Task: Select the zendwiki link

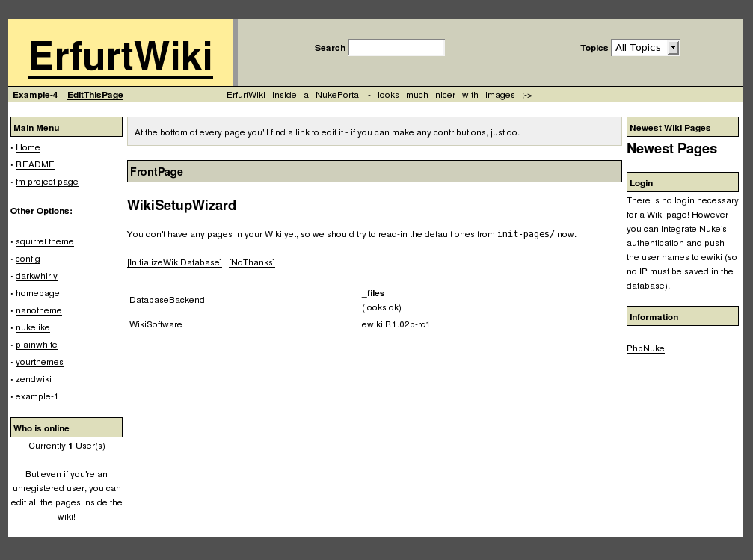Action: pos(34,379)
